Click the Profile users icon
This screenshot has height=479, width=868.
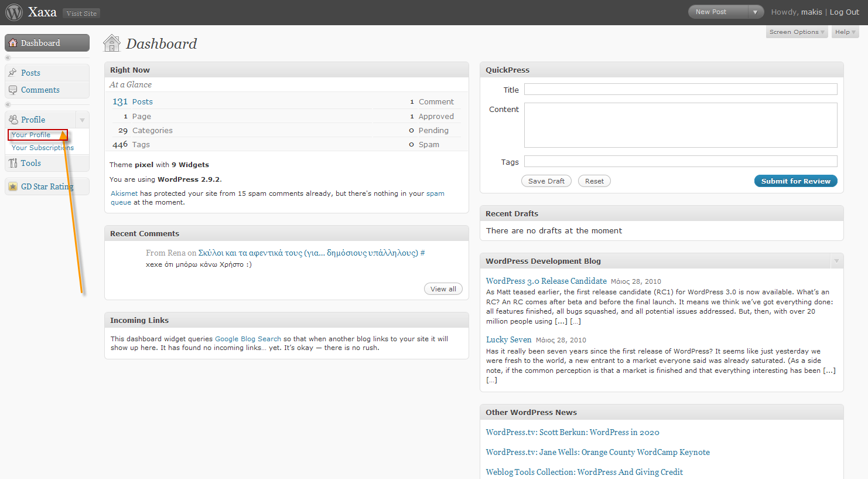tap(13, 120)
